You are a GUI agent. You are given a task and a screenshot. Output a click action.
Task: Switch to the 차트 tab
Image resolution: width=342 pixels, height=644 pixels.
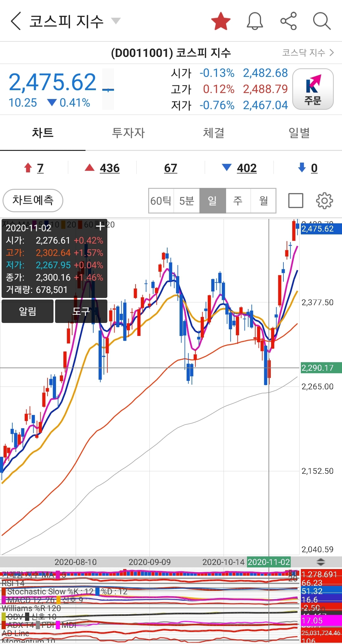coord(43,133)
